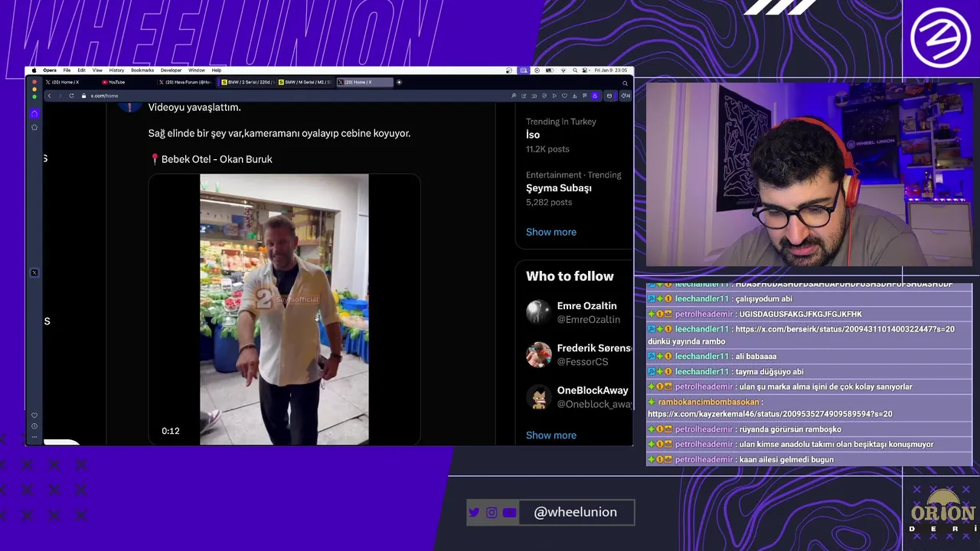Click Emre Ozaltin's avatar picture
Viewport: 980px width, 551px height.
(x=538, y=312)
